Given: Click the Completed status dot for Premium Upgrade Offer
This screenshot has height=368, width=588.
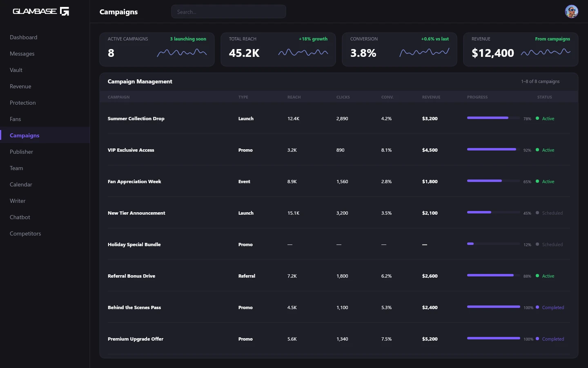Looking at the screenshot, I should [x=537, y=339].
